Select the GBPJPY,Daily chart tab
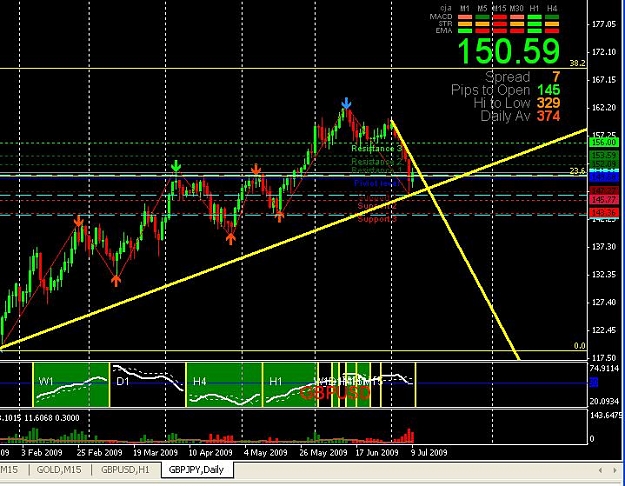 [196, 470]
